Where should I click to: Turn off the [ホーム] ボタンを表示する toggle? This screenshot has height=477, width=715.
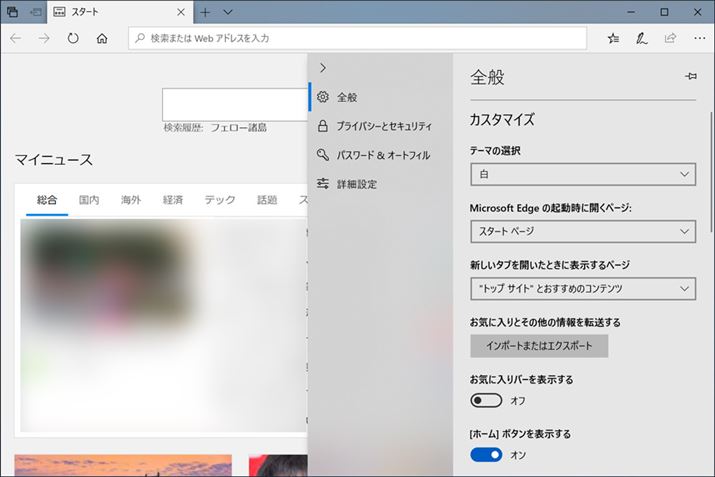486,455
